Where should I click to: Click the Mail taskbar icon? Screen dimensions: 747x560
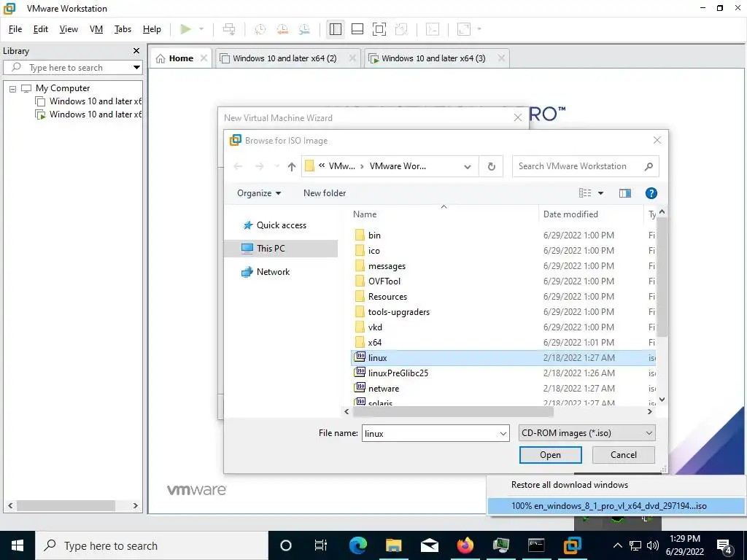(429, 545)
